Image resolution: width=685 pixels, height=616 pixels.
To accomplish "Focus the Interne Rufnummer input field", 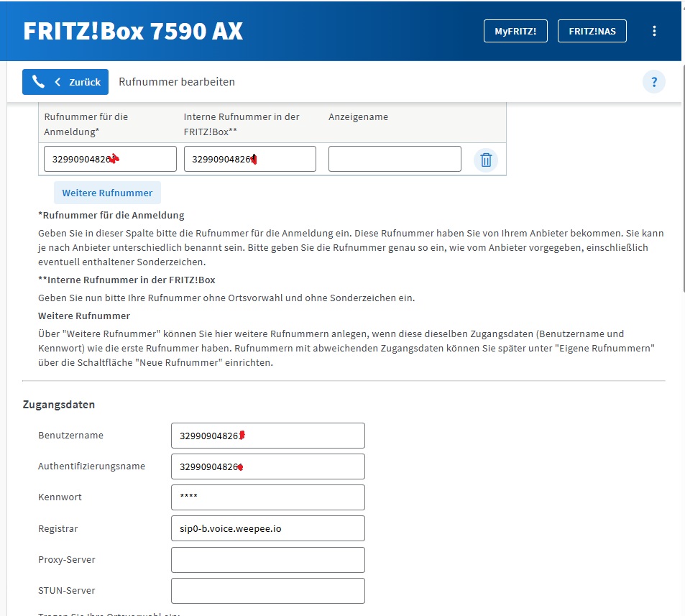I will [x=250, y=159].
